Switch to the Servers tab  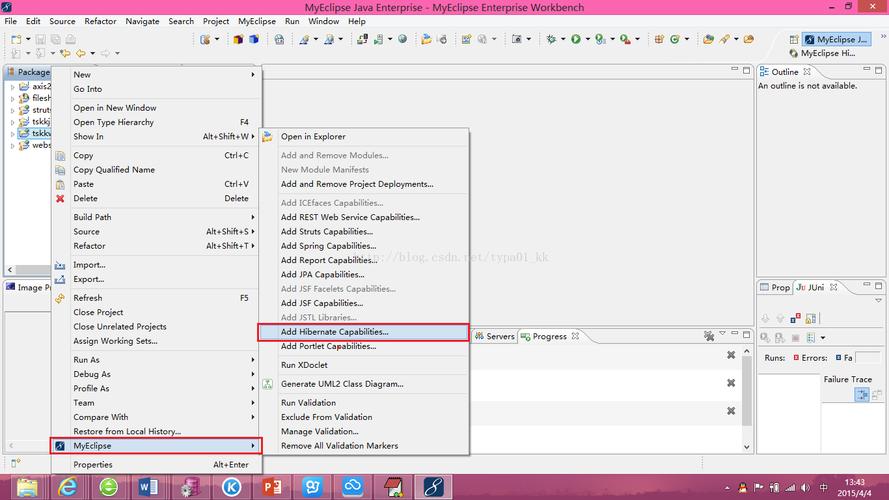click(x=495, y=336)
